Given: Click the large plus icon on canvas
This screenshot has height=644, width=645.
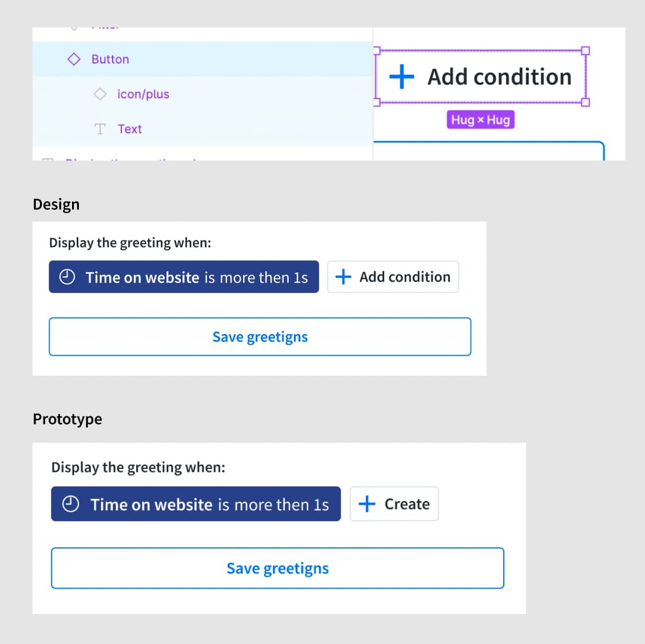Looking at the screenshot, I should 401,77.
